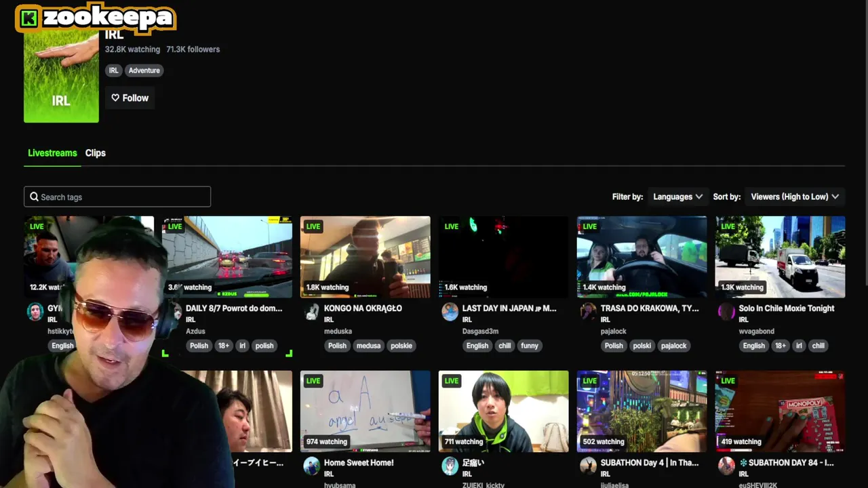Select the pajalock tag under TRASA DO KRAKOWA
The image size is (868, 488).
click(674, 346)
